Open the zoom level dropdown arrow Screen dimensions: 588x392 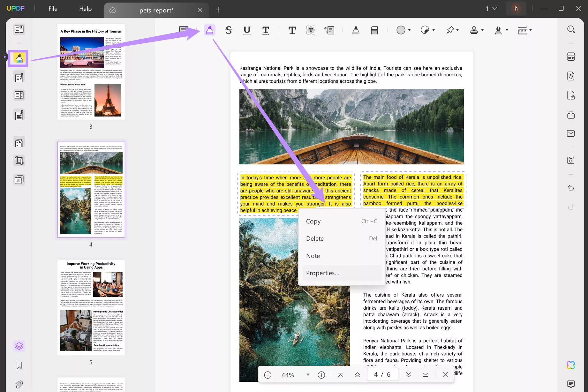(x=308, y=375)
